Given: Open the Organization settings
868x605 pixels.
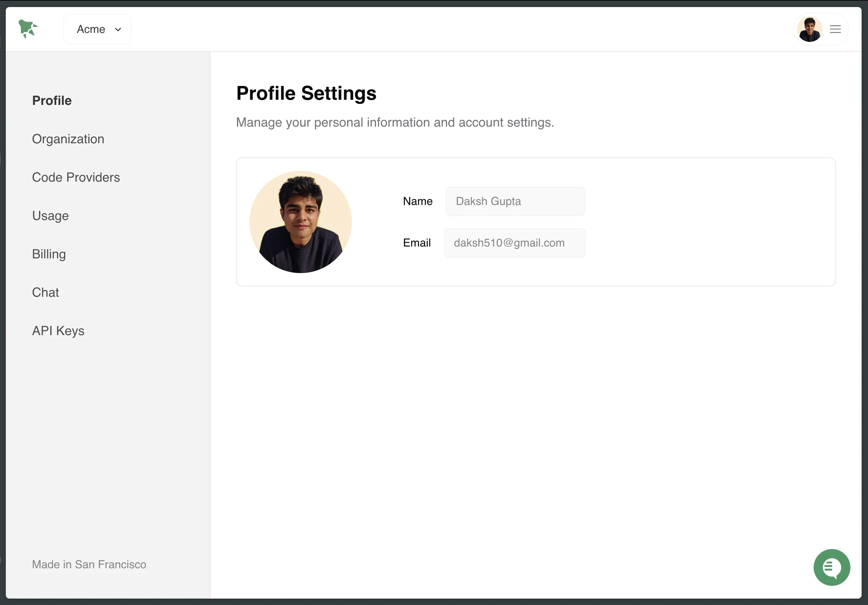Looking at the screenshot, I should (x=68, y=139).
